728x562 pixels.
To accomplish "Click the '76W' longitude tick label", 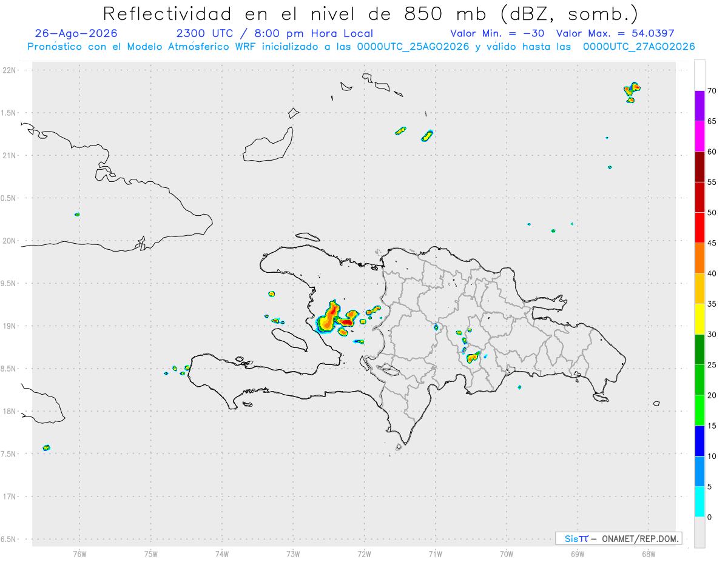I will (x=79, y=554).
